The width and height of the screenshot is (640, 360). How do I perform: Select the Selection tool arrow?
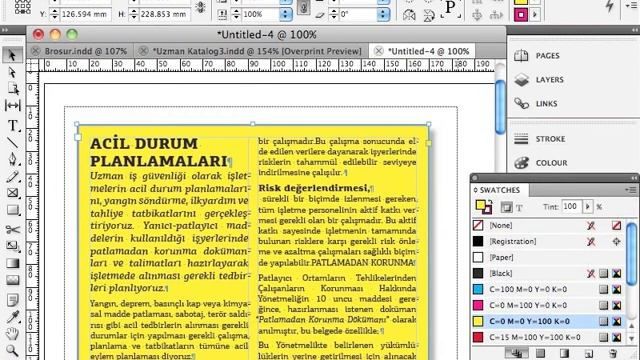(12, 55)
